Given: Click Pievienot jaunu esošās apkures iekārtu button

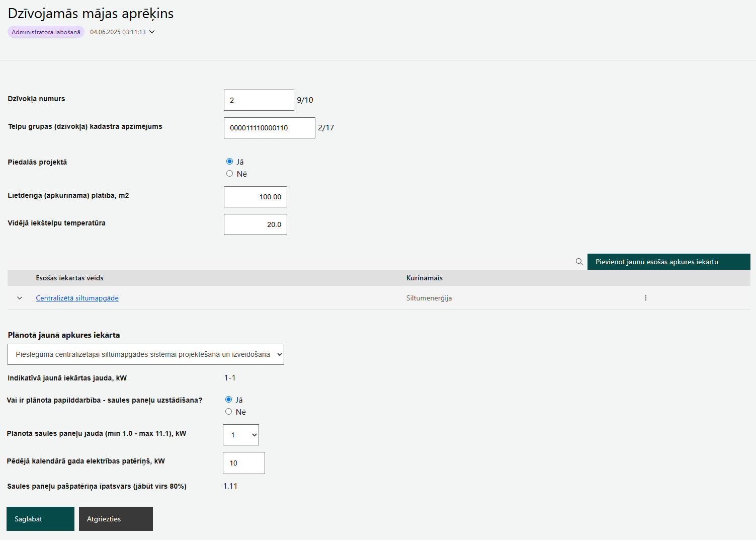Looking at the screenshot, I should pos(669,262).
